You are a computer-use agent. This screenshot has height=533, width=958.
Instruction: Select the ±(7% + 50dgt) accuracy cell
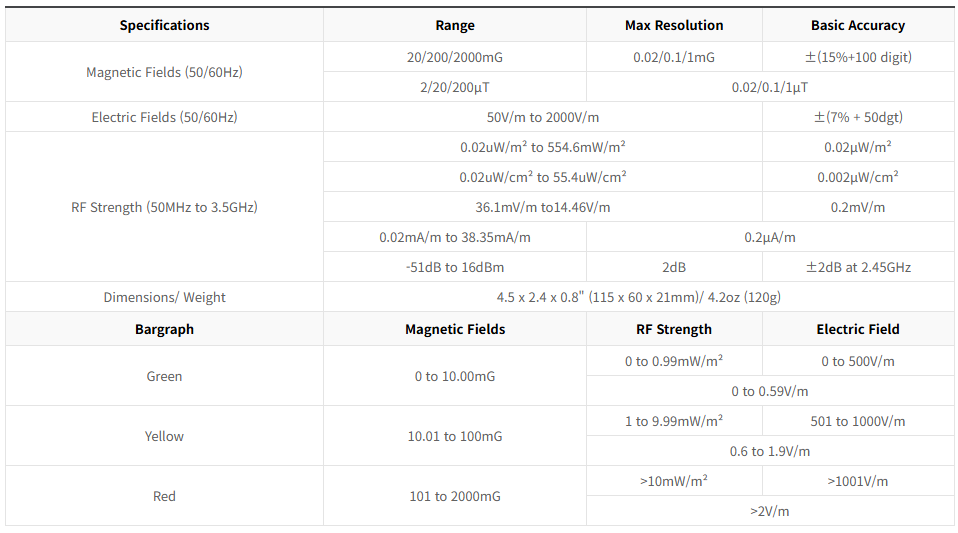(x=858, y=117)
